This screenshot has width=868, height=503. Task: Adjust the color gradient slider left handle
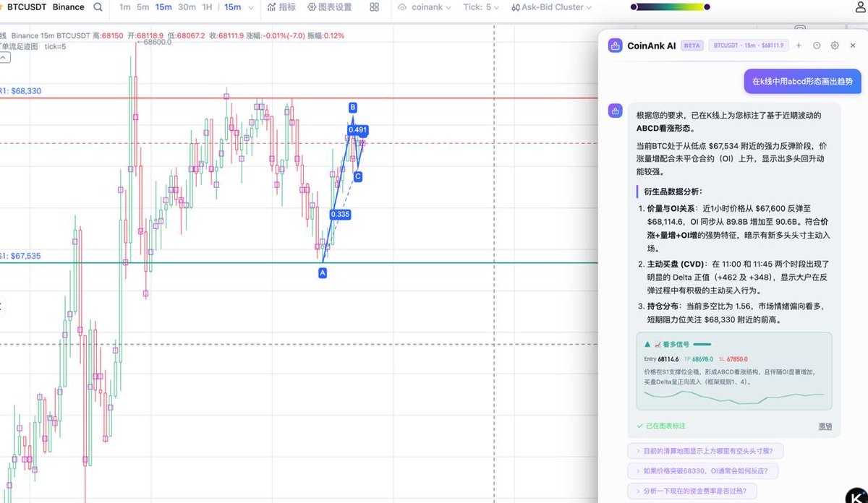pos(634,7)
